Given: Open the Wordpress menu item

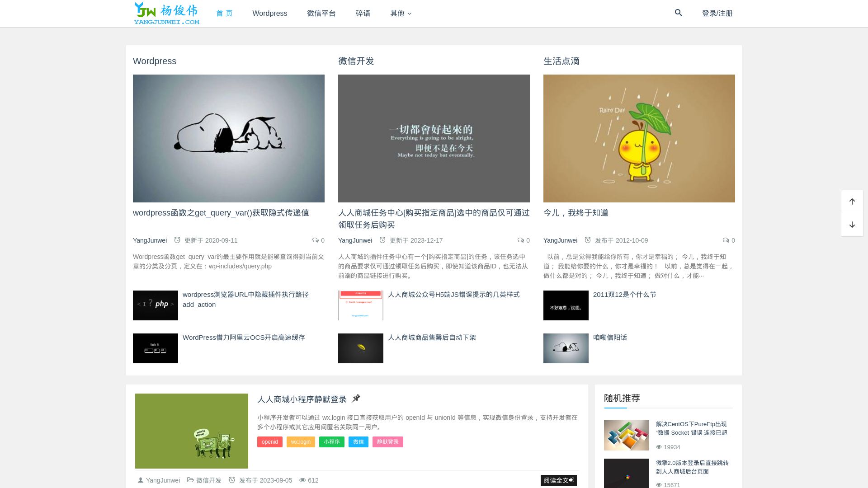Looking at the screenshot, I should (x=269, y=13).
